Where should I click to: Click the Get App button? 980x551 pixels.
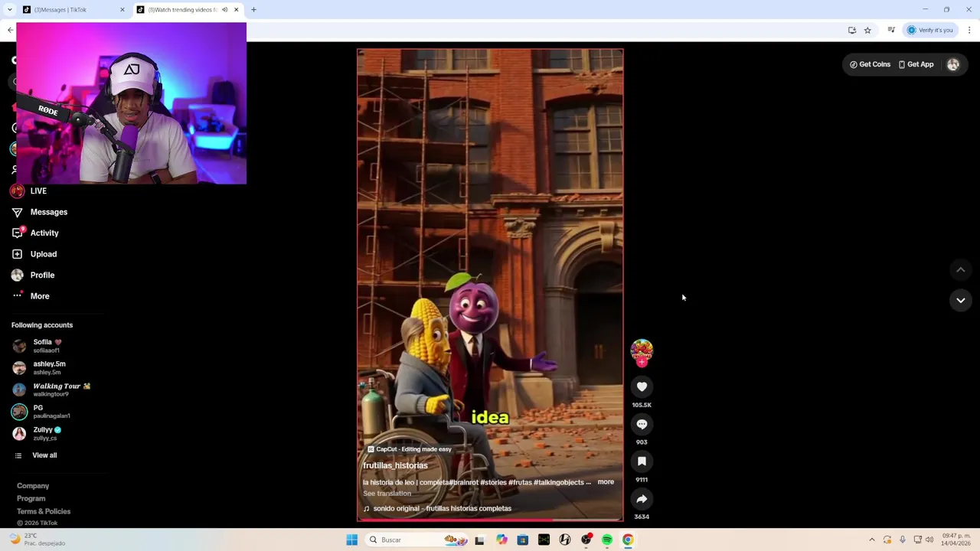(x=916, y=65)
